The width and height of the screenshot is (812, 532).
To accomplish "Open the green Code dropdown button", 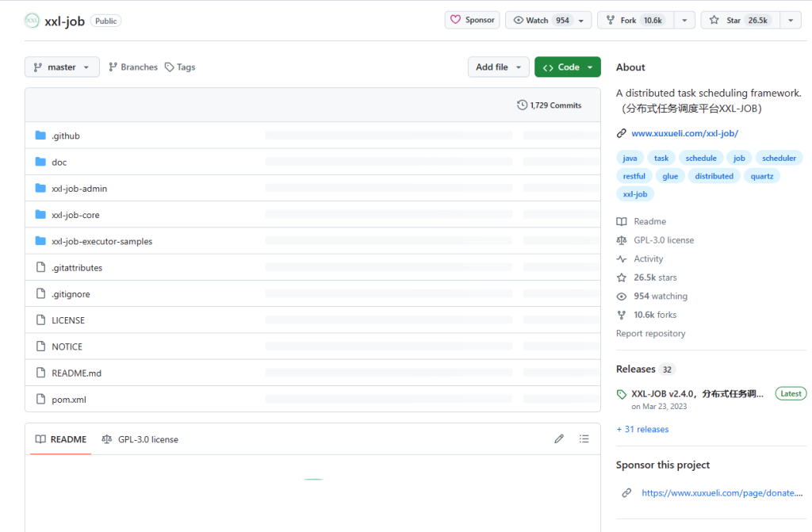I will (568, 67).
